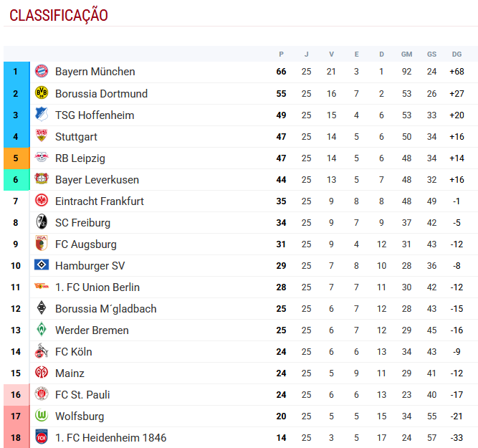Screen dimensions: 478x448
Task: Click the Werder Bremen crest icon
Action: [x=42, y=330]
